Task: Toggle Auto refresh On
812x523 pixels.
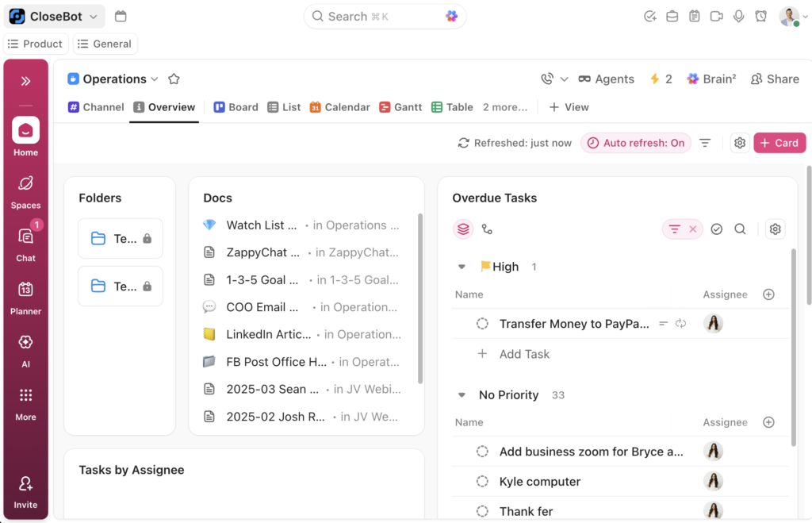Action: (x=636, y=143)
